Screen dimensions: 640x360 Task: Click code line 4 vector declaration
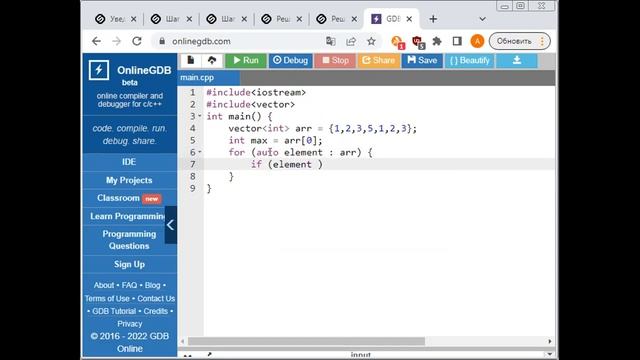tap(322, 129)
